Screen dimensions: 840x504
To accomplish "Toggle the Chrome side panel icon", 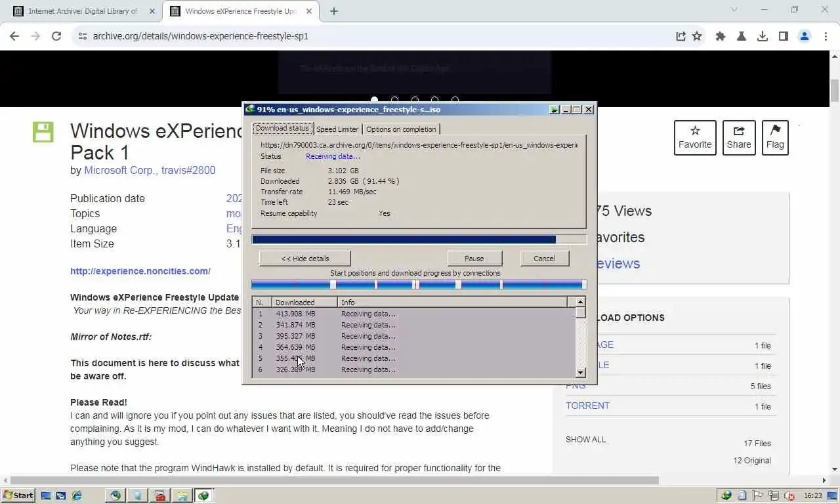I will tap(784, 36).
